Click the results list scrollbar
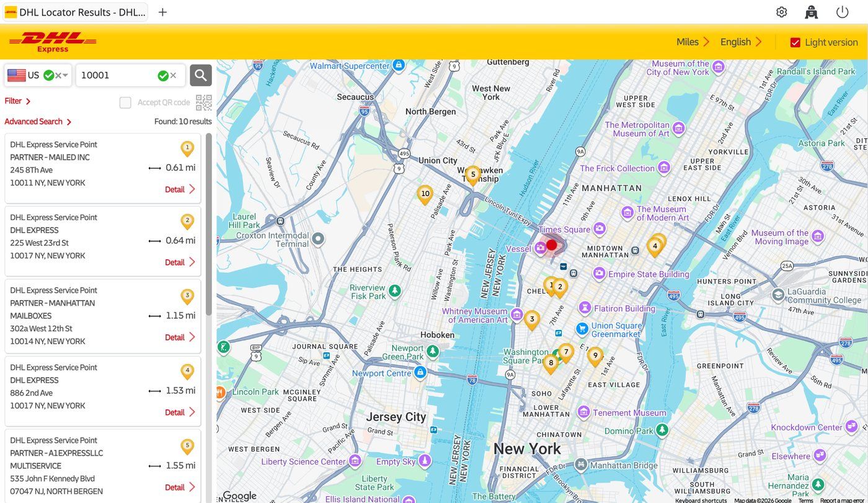Screen dimensions: 868x503 209,225
